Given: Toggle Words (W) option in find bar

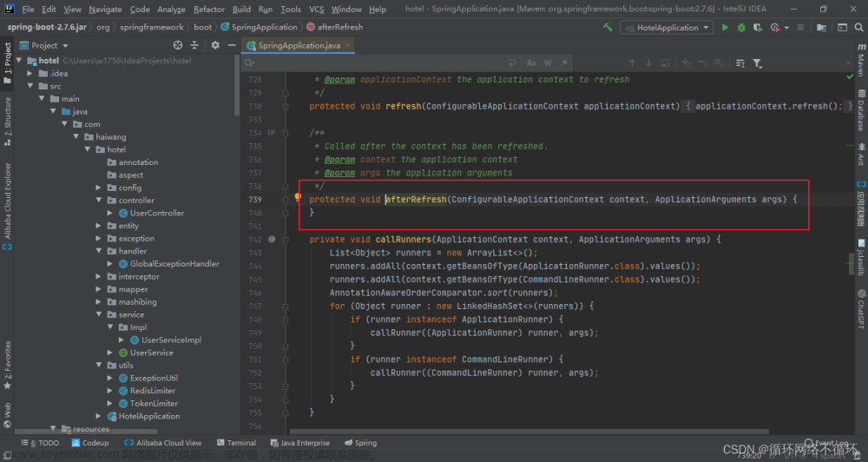Looking at the screenshot, I should pyautogui.click(x=548, y=63).
